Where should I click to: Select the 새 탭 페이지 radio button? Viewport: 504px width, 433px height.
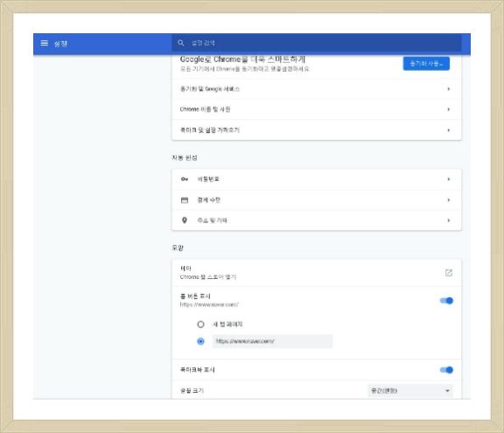pos(200,325)
